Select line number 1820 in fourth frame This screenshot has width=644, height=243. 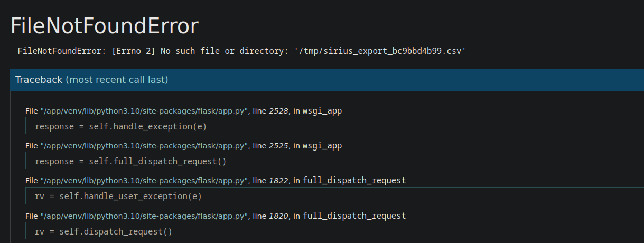pyautogui.click(x=278, y=216)
